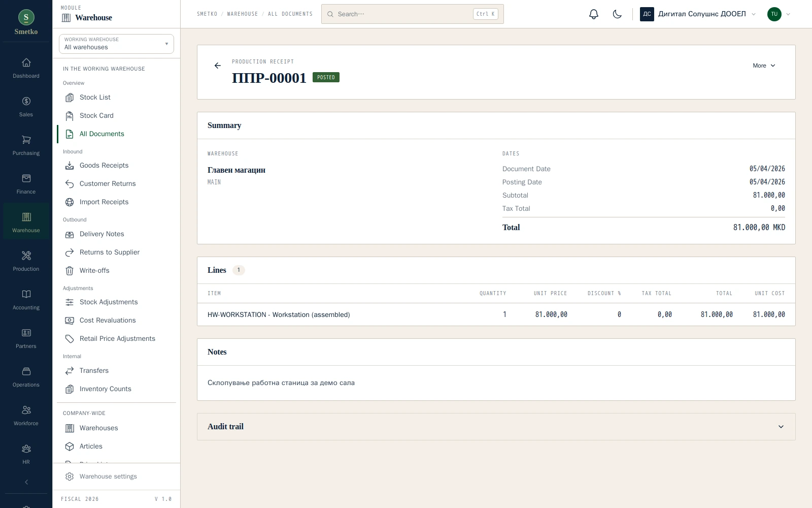The image size is (812, 508).
Task: Focus the Search input field
Action: click(x=413, y=14)
